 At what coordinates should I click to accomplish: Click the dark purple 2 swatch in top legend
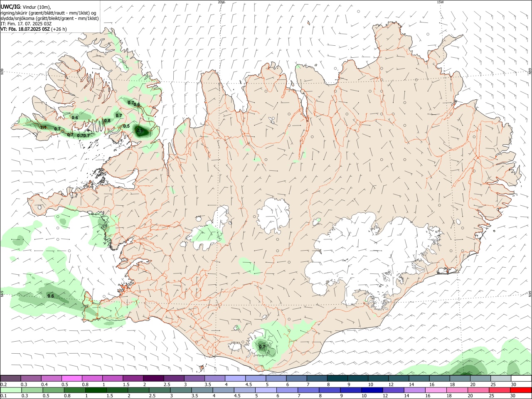(x=153, y=378)
